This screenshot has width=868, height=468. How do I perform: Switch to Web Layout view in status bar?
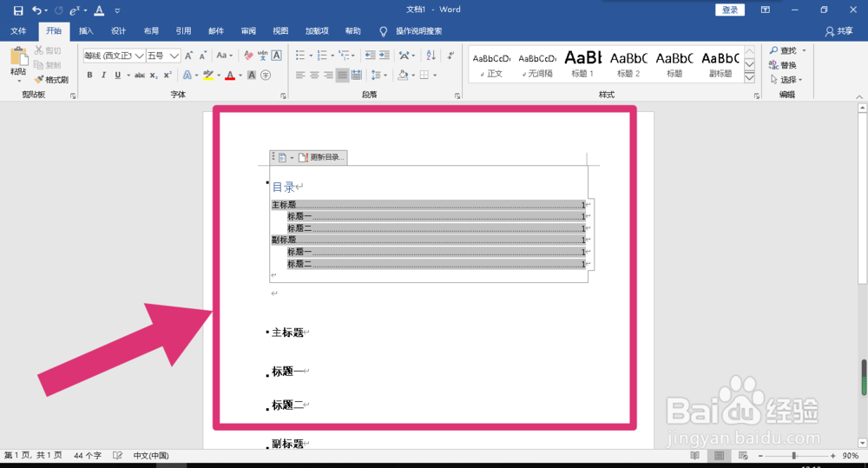[744, 456]
